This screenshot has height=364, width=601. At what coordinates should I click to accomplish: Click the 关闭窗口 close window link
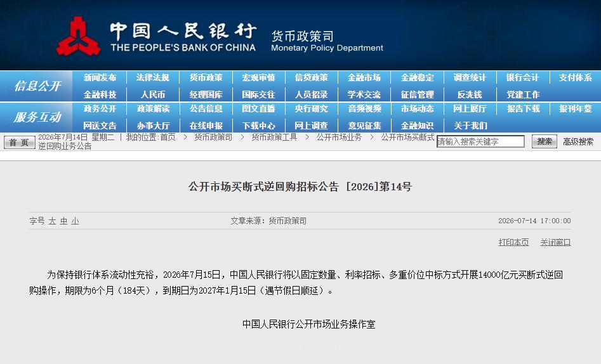tap(555, 242)
